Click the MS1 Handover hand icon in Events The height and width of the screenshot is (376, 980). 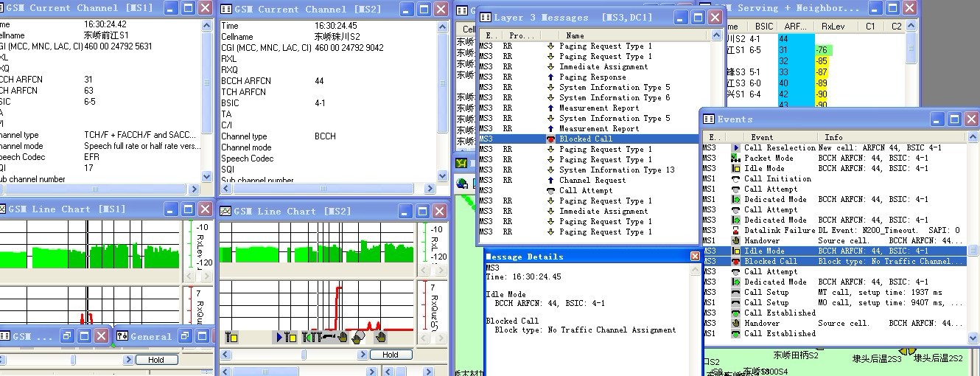tap(735, 240)
